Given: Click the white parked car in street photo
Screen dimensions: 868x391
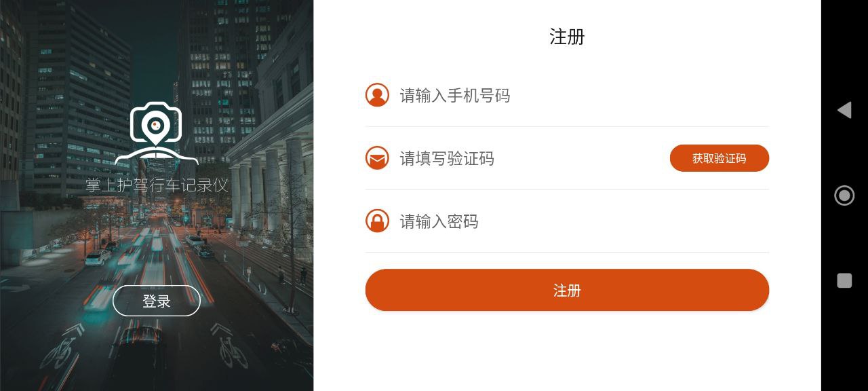Looking at the screenshot, I should click(96, 257).
